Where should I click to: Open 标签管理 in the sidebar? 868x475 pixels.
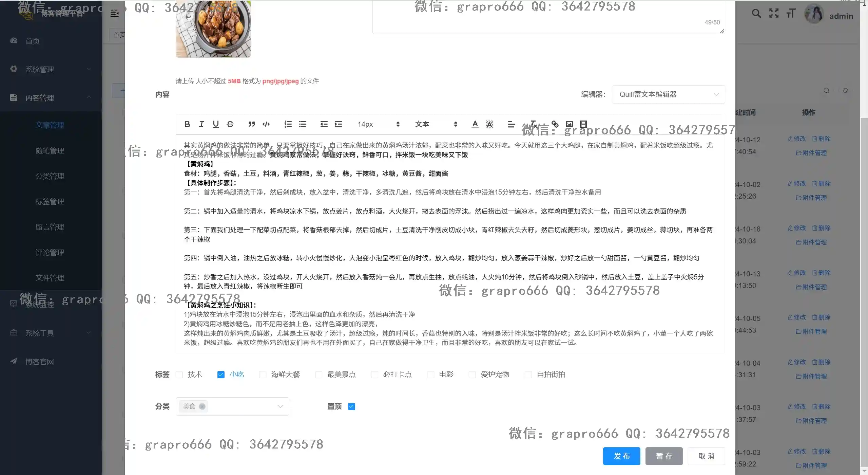coord(50,201)
